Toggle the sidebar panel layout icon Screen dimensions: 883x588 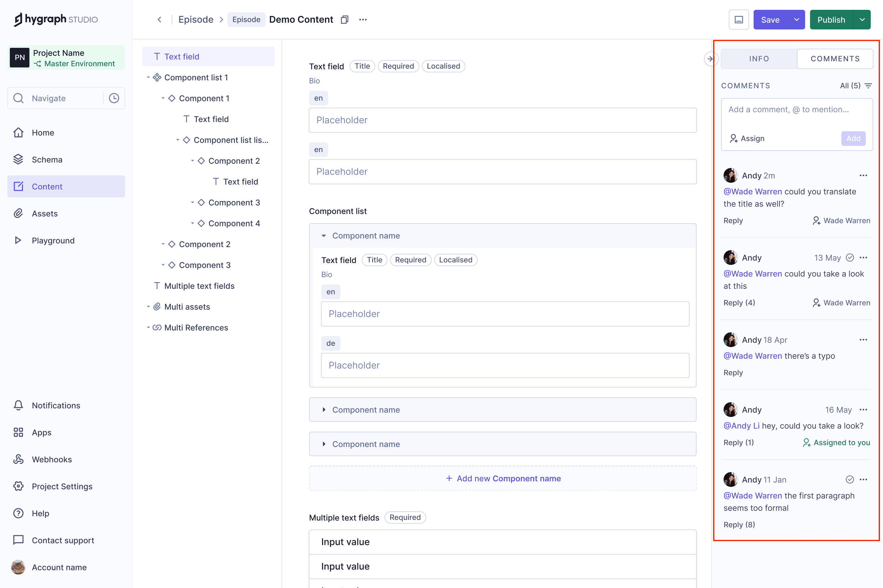(739, 20)
